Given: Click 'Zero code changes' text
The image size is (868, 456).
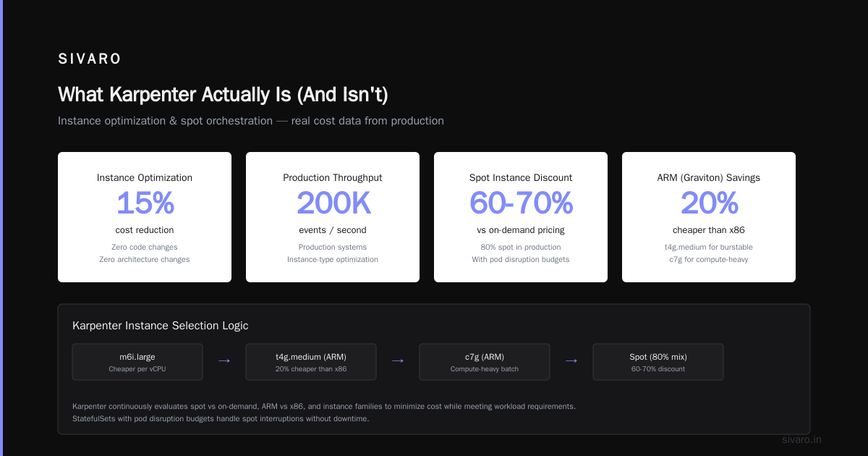Looking at the screenshot, I should (x=145, y=247).
